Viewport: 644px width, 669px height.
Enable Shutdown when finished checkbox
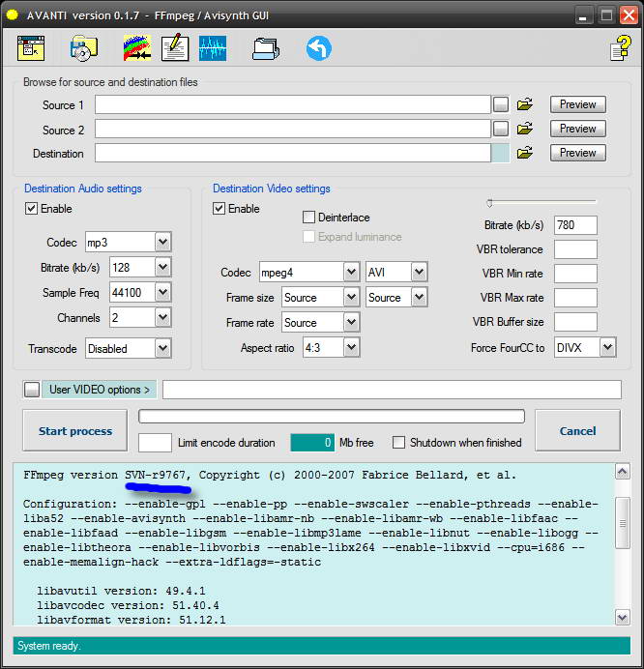coord(398,443)
